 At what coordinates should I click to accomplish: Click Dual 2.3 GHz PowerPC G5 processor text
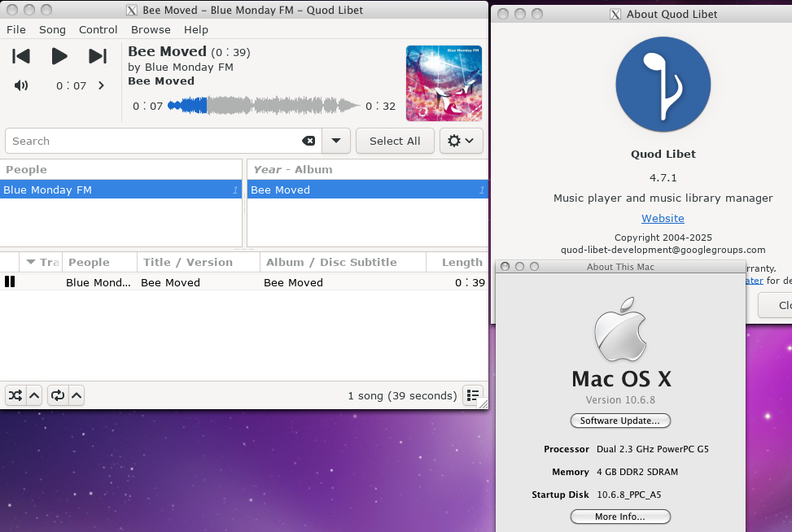pos(653,449)
